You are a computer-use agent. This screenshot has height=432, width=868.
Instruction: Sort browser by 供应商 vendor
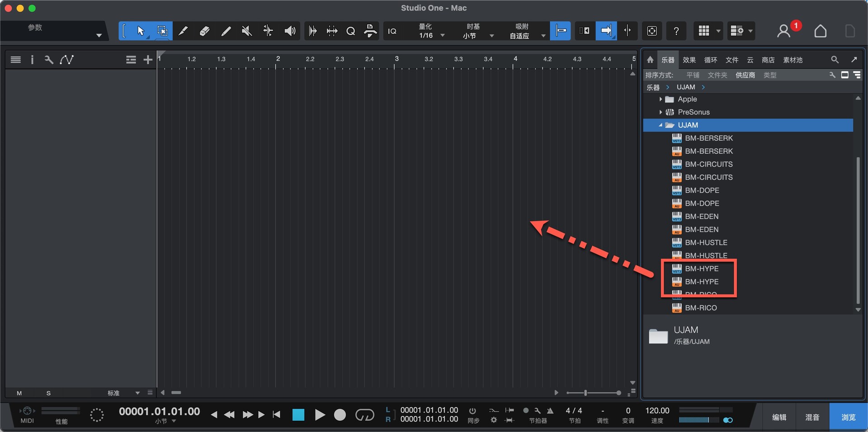coord(745,75)
